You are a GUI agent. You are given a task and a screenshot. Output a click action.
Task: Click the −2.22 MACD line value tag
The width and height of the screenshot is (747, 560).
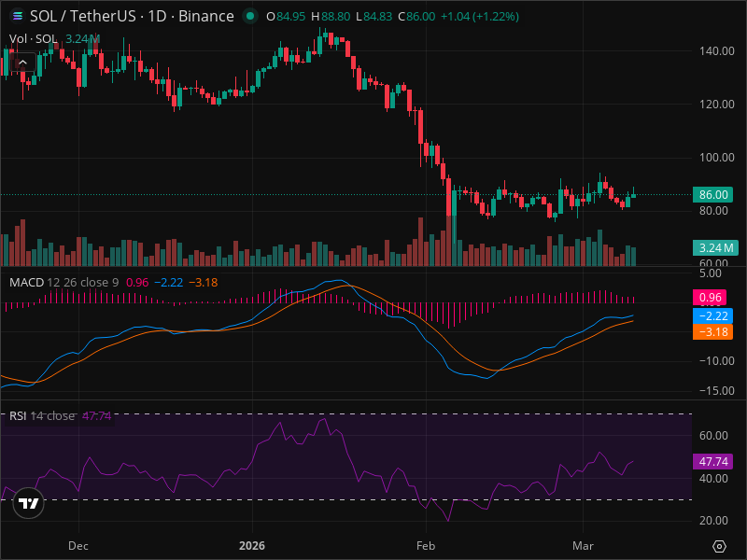(712, 315)
